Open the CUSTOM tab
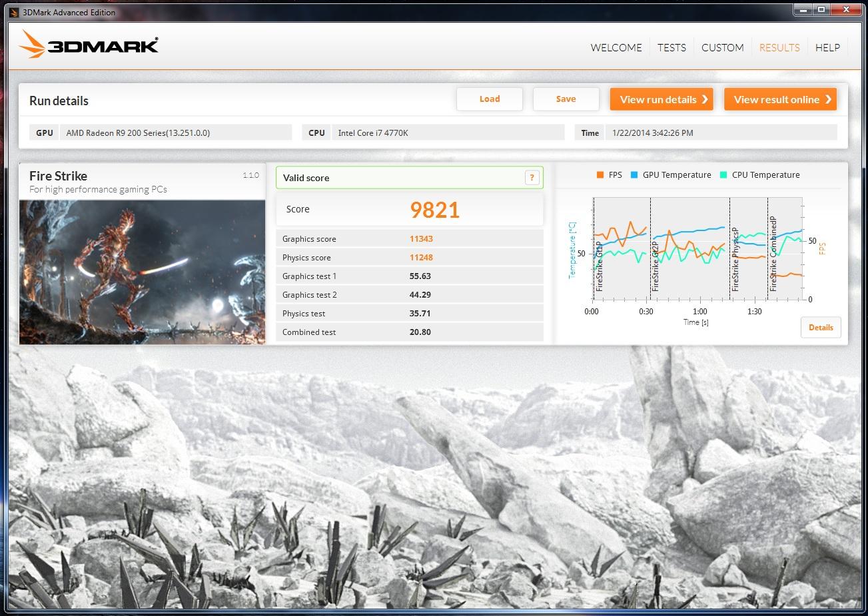868x616 pixels. (723, 47)
